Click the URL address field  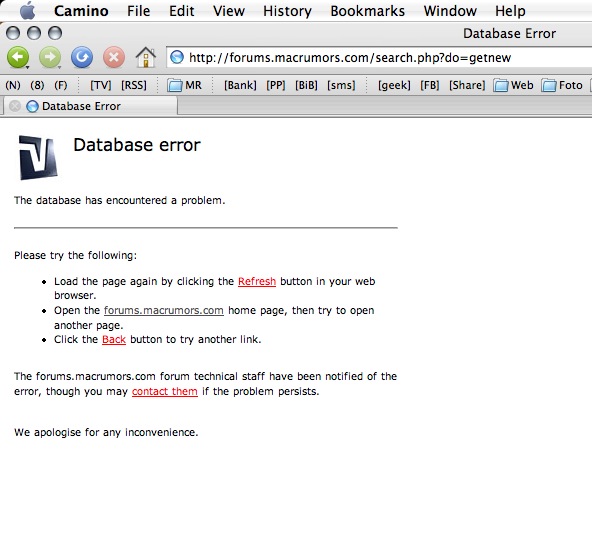pos(378,58)
